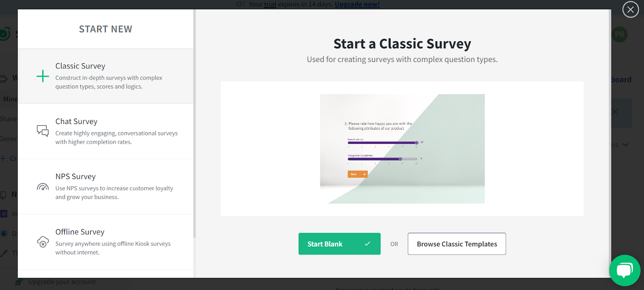Viewport: 644px width, 290px height.
Task: Select the Chat Survey option
Action: click(x=105, y=131)
